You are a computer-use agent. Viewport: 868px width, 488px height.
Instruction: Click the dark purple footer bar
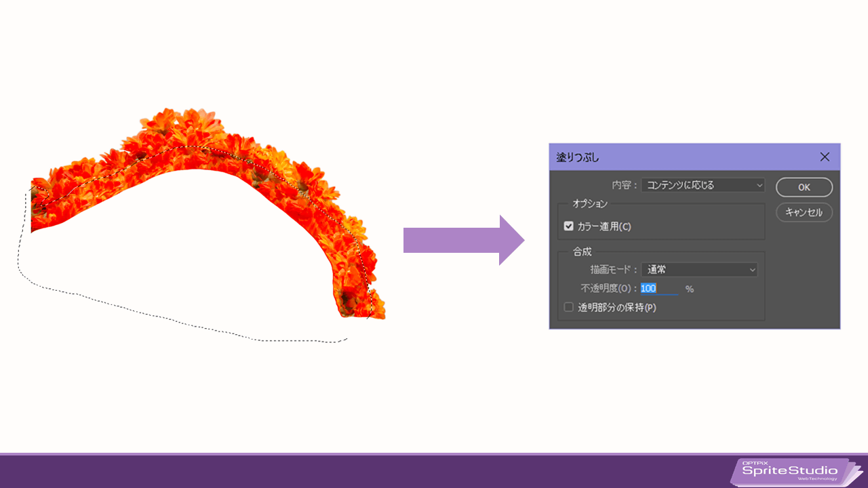(366, 471)
